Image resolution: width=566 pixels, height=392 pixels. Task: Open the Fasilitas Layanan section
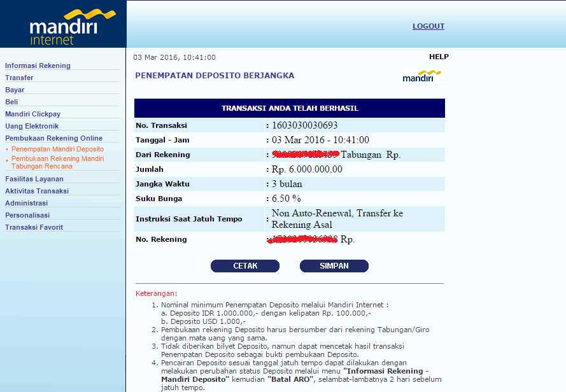click(x=34, y=179)
